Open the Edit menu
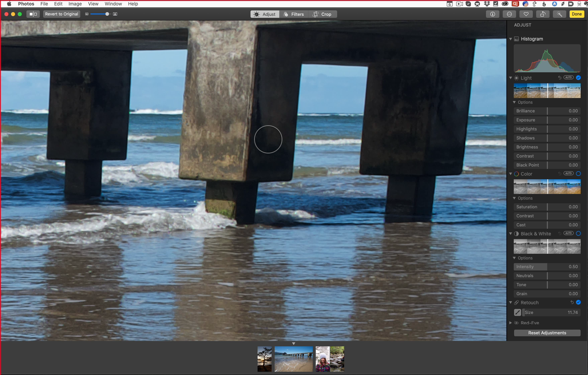 [x=58, y=4]
